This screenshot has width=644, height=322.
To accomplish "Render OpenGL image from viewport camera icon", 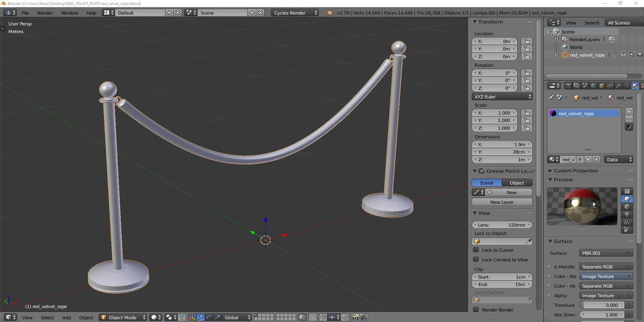I will (x=355, y=317).
